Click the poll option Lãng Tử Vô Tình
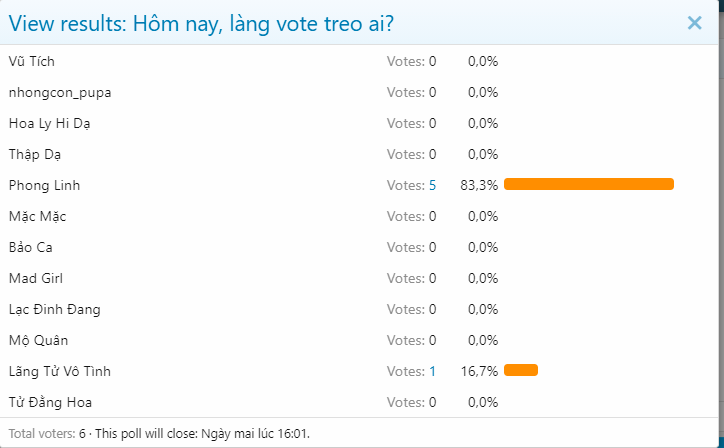The image size is (724, 448). (x=59, y=371)
